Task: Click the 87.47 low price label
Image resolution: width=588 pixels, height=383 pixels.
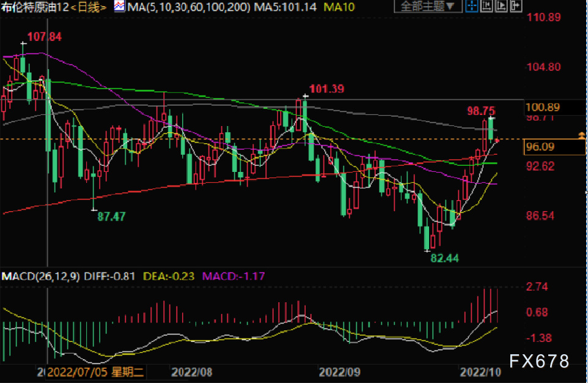Action: [x=111, y=217]
